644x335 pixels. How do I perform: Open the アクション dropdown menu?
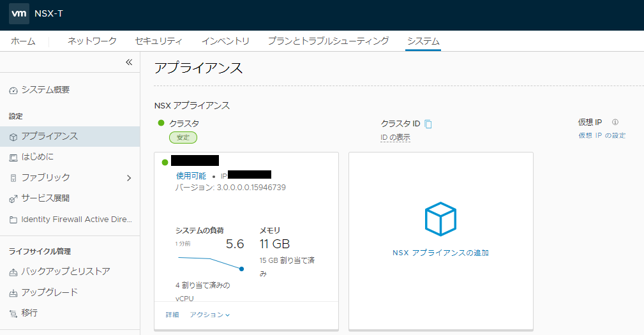[210, 315]
